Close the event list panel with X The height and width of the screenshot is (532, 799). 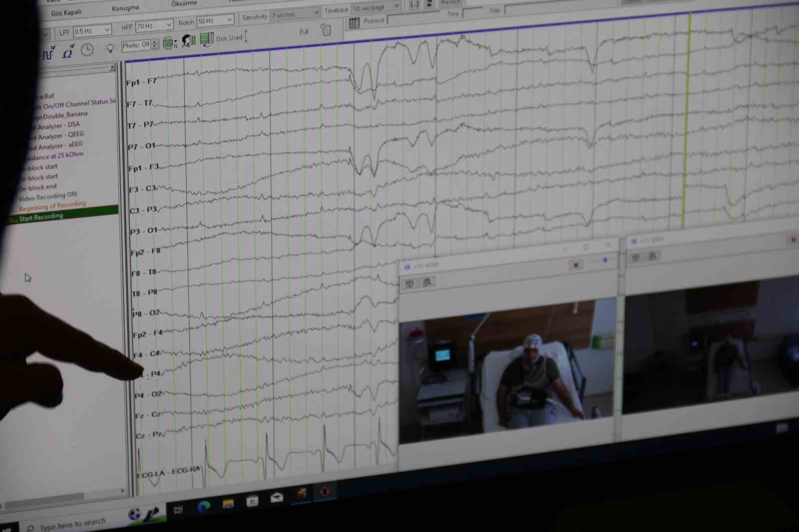pos(112,67)
